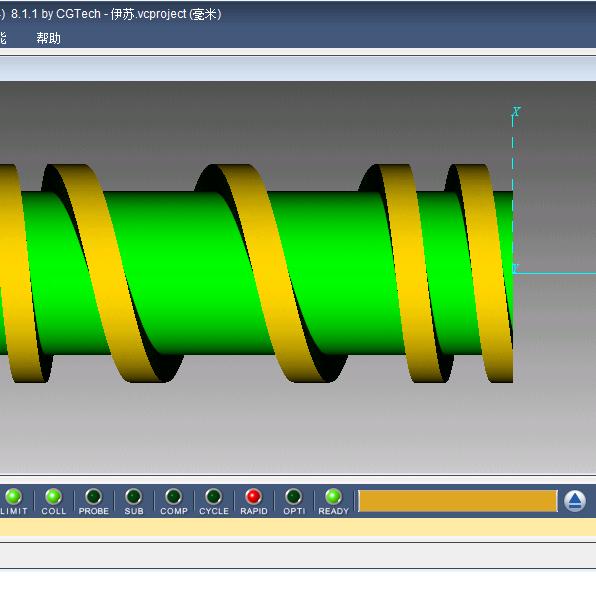The image size is (596, 596).
Task: Click the SUB status indicator light
Action: pos(134,496)
